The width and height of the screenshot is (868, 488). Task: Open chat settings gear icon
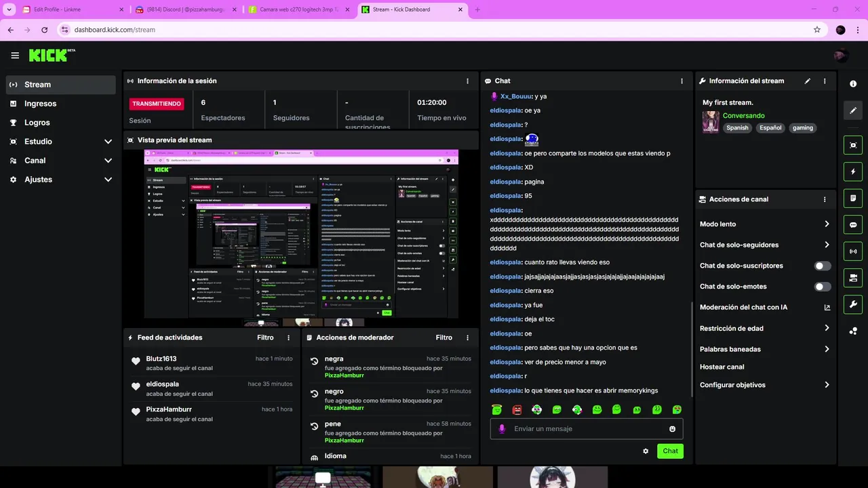pos(646,451)
